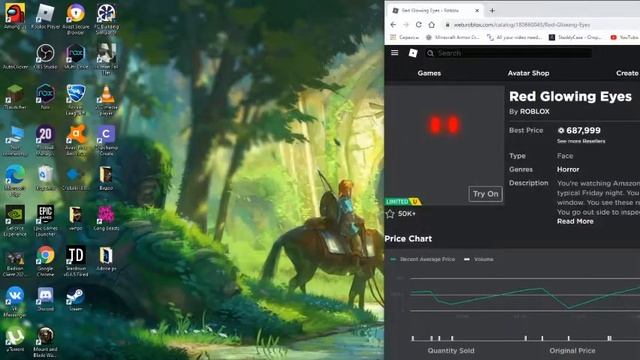Toggle Volume series in price chart legend
Image resolution: width=640 pixels, height=360 pixels.
pyautogui.click(x=479, y=259)
